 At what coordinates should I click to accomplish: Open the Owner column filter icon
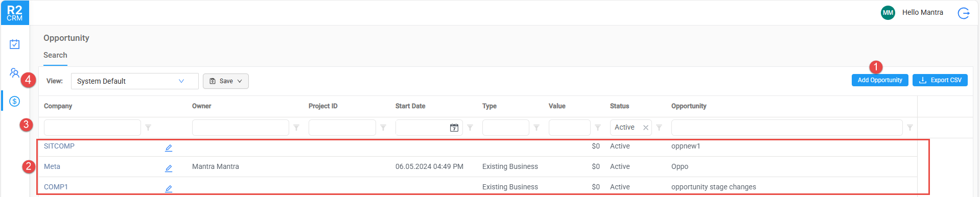(x=296, y=128)
